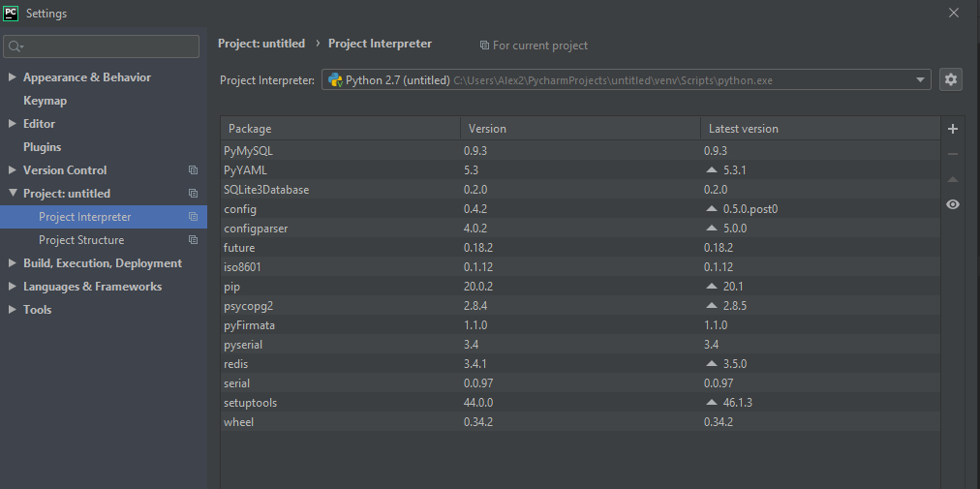980x489 pixels.
Task: Click the upgrade arrow next to config 0.5.0.post0
Action: pos(711,209)
